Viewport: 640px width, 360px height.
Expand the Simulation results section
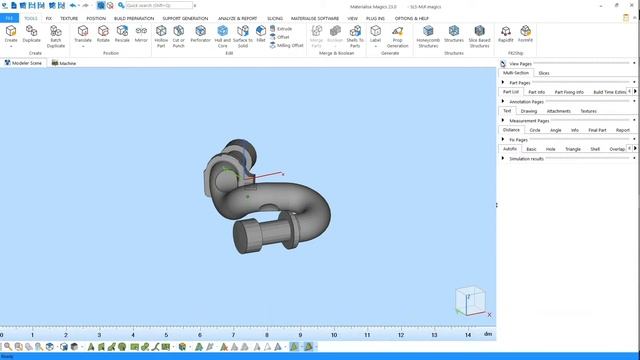point(502,158)
